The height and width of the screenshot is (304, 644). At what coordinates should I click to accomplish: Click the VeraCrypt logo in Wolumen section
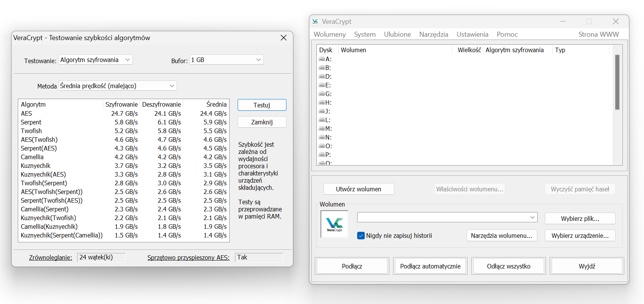[x=334, y=224]
